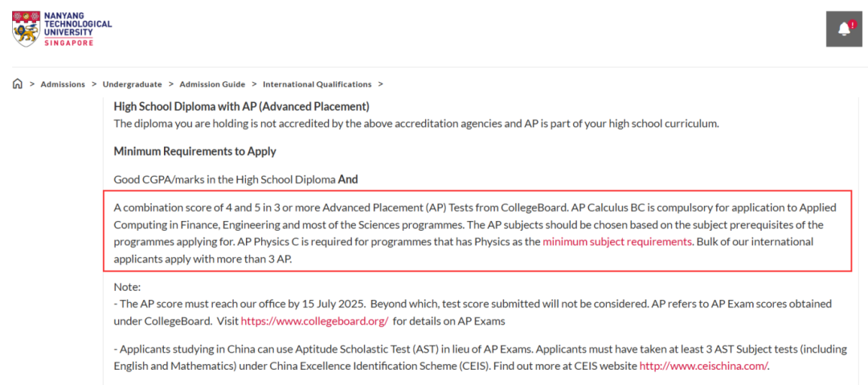Click the Minimum Requirements to Apply heading
The image size is (868, 385).
(x=194, y=151)
